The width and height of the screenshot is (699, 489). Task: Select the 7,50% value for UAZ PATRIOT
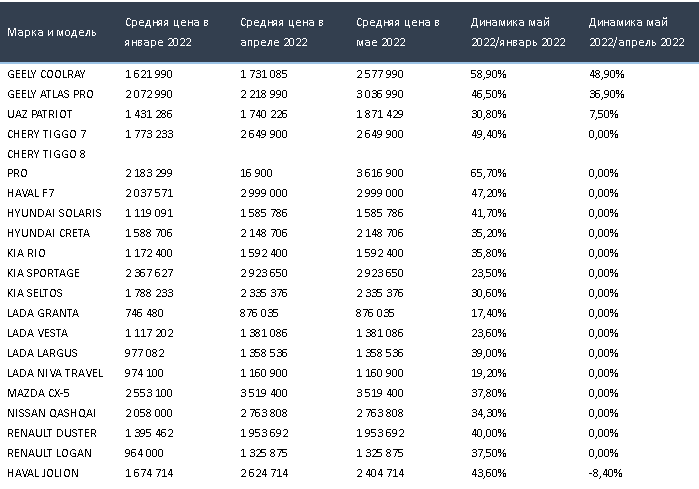[603, 114]
